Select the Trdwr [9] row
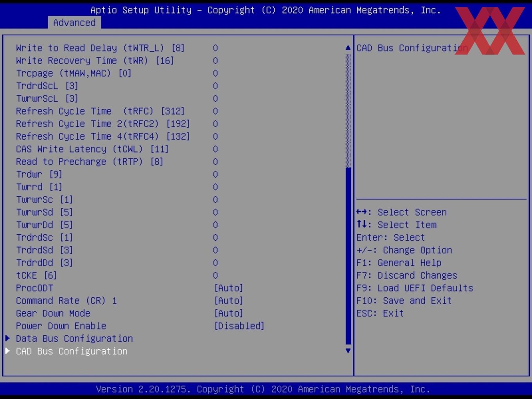532x399 pixels. (x=117, y=174)
